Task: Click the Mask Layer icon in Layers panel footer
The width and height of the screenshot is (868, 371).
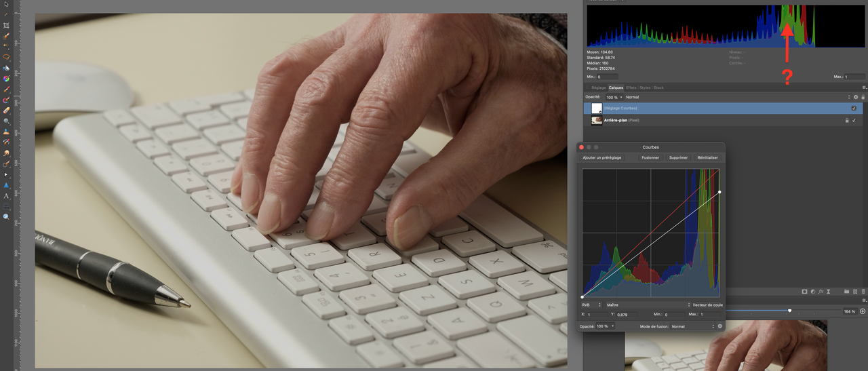Action: tap(804, 292)
